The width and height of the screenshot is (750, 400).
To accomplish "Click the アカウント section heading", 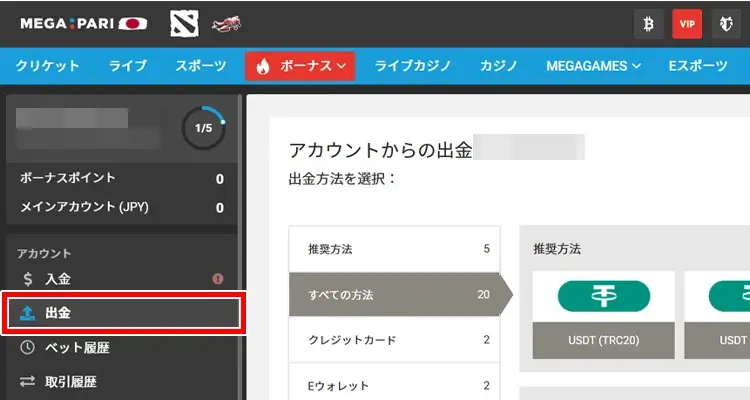I will pos(44,253).
